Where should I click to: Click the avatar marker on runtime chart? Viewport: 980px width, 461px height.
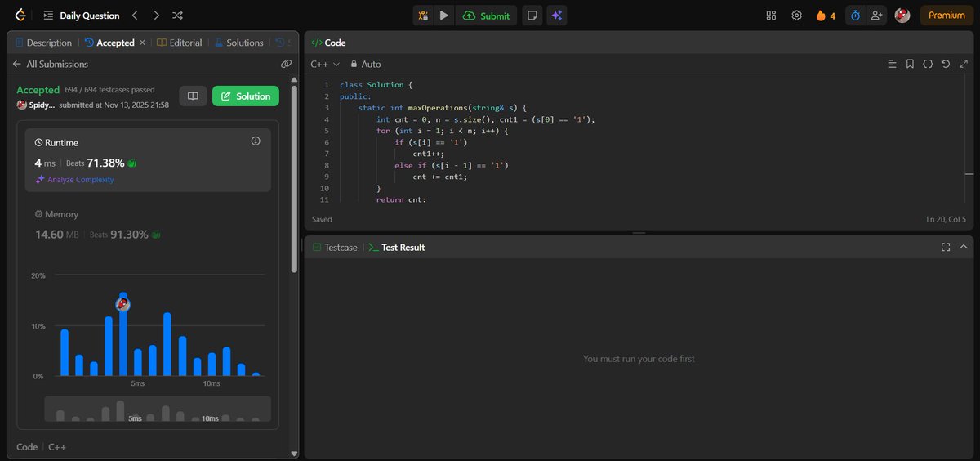[122, 304]
